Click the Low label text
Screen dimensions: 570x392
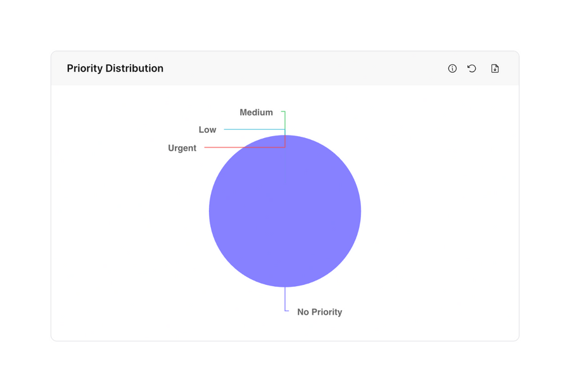pos(208,129)
